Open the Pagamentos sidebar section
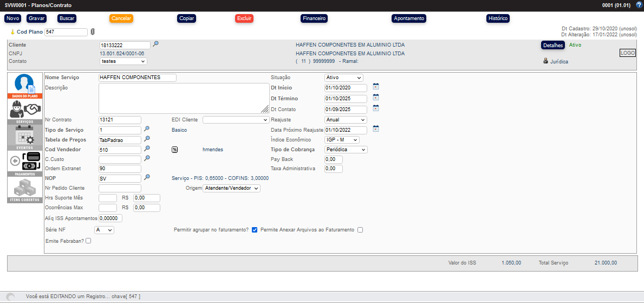Viewport: 644px width, 303px height. (x=25, y=163)
